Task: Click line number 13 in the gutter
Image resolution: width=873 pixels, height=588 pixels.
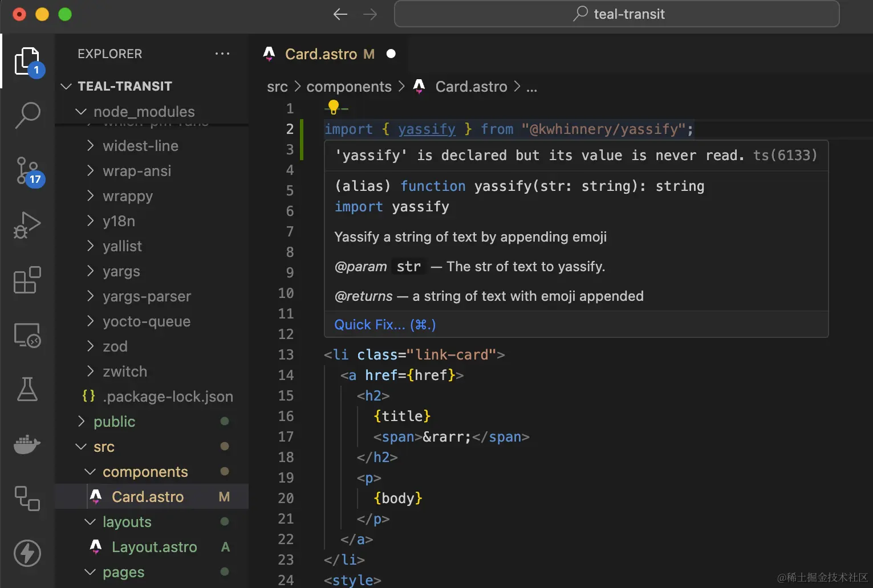Action: click(286, 354)
